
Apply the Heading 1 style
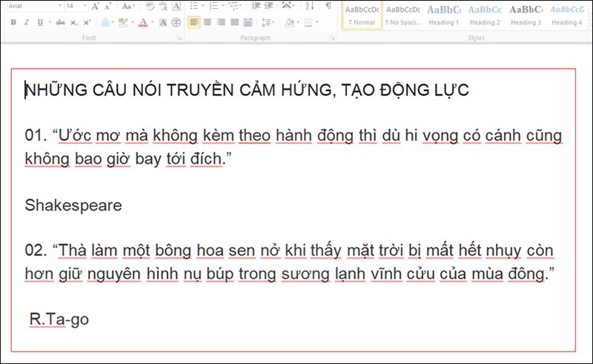tap(444, 15)
